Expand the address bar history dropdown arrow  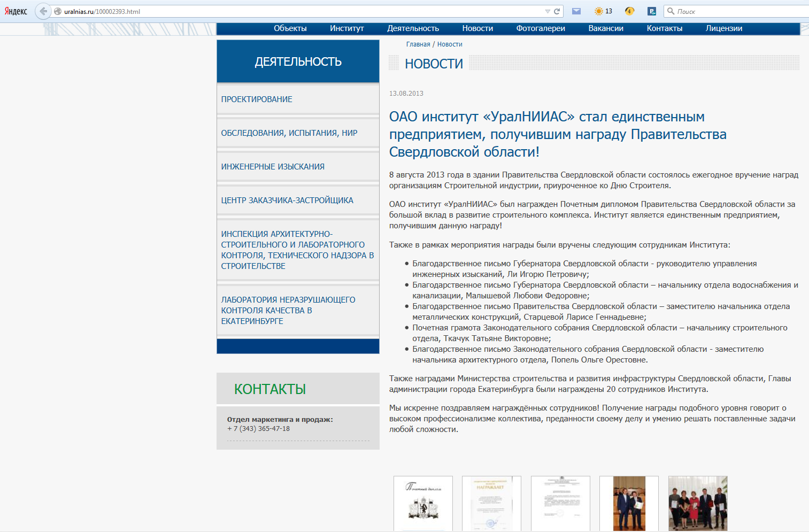click(548, 11)
